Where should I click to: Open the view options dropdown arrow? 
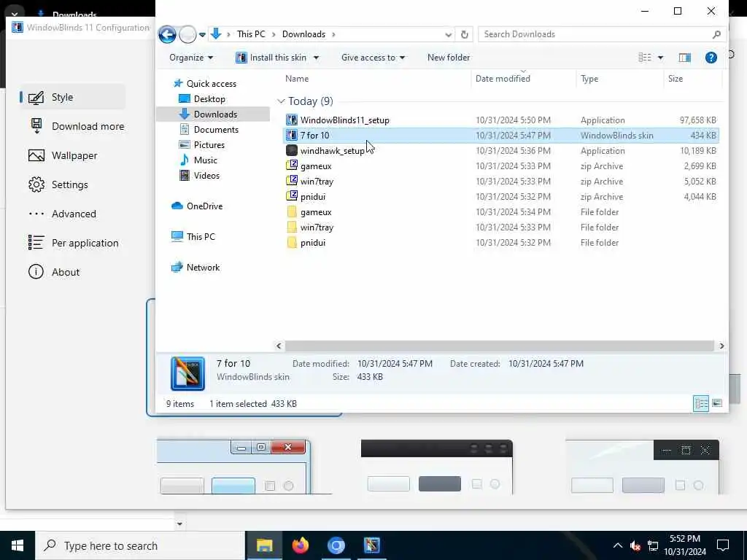pos(660,58)
